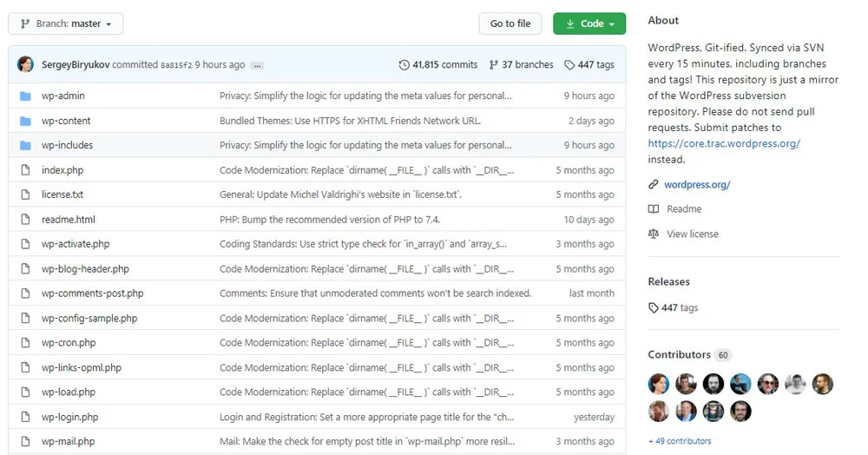Click the license.txt file icon
Viewport: 868px width, 455px height.
point(25,195)
